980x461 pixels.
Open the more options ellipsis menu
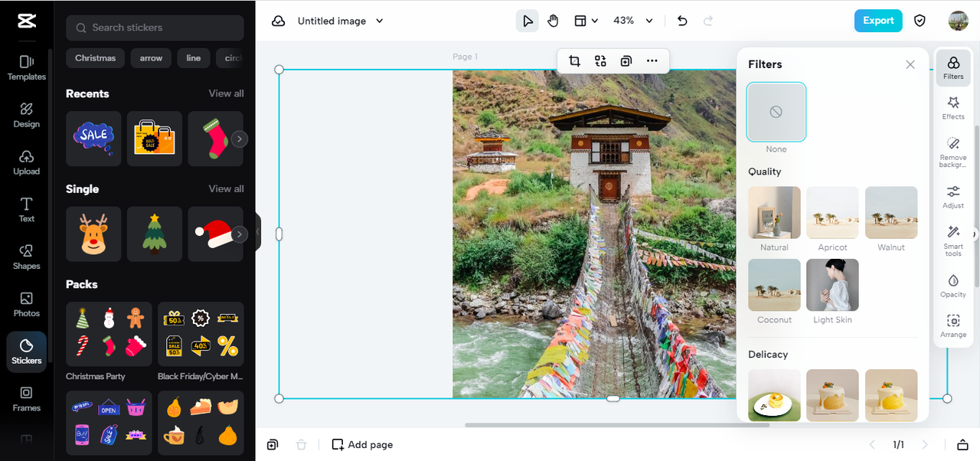(x=652, y=61)
